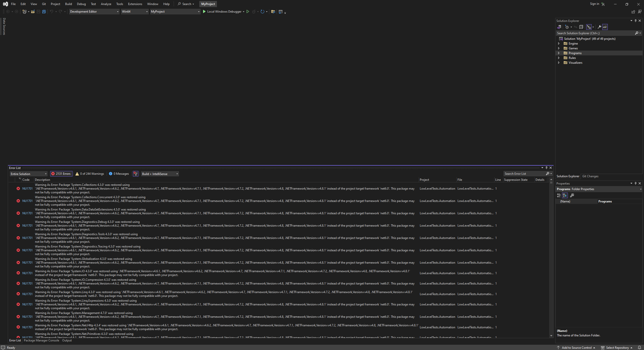This screenshot has height=350, width=644.
Task: Toggle the Error List filter funnel button
Action: [x=136, y=174]
